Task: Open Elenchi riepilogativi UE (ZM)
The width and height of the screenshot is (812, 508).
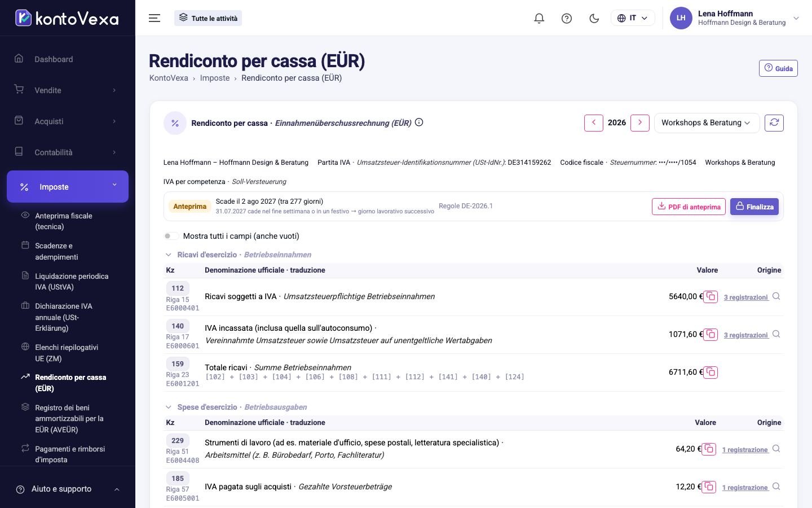Action: pos(68,353)
